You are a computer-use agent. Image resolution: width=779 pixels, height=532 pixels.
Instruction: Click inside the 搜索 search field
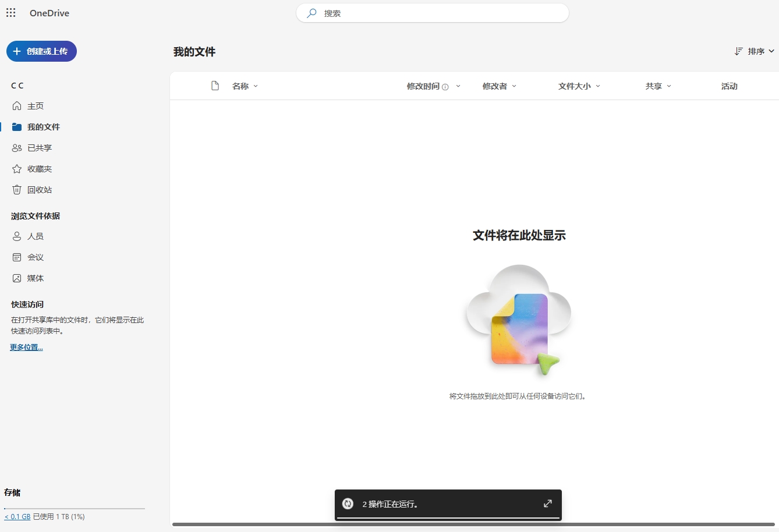pyautogui.click(x=432, y=12)
